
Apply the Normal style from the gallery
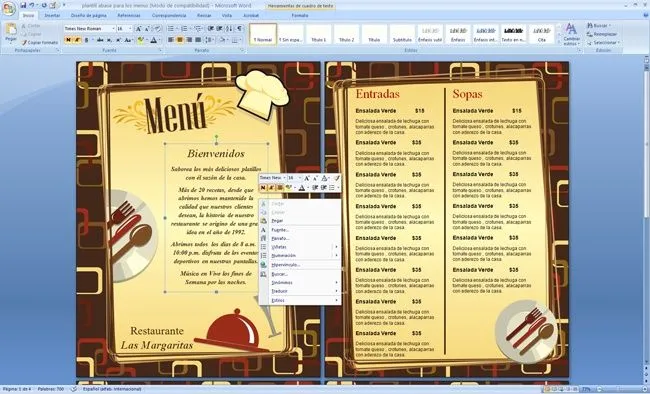coord(263,34)
